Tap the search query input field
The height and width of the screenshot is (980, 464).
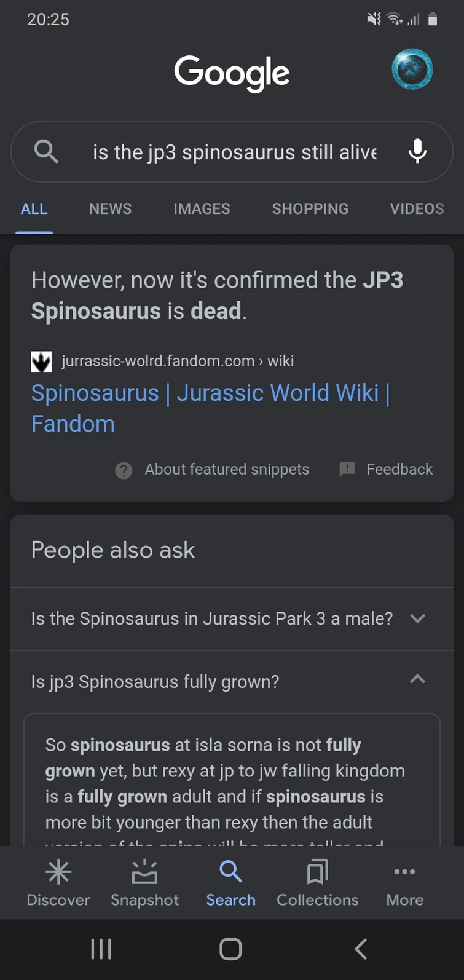click(234, 151)
